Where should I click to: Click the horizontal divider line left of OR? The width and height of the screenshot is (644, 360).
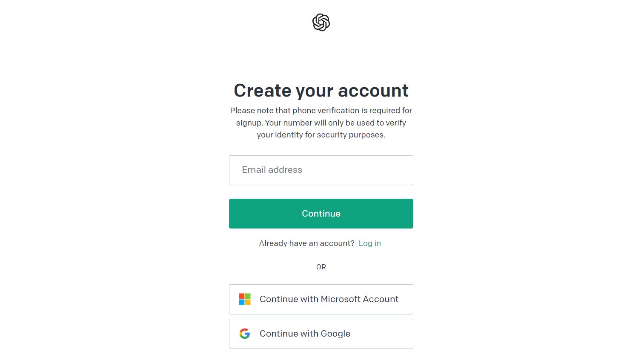point(268,267)
